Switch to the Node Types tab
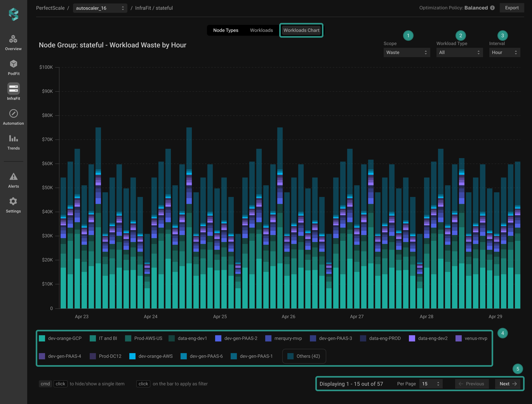Image resolution: width=532 pixels, height=404 pixels. tap(226, 30)
